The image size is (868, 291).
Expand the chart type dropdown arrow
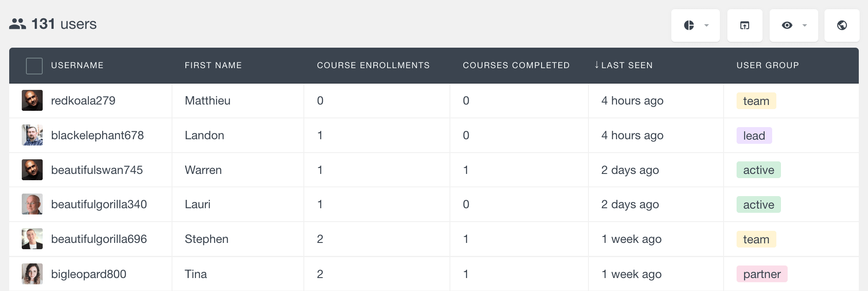click(706, 26)
